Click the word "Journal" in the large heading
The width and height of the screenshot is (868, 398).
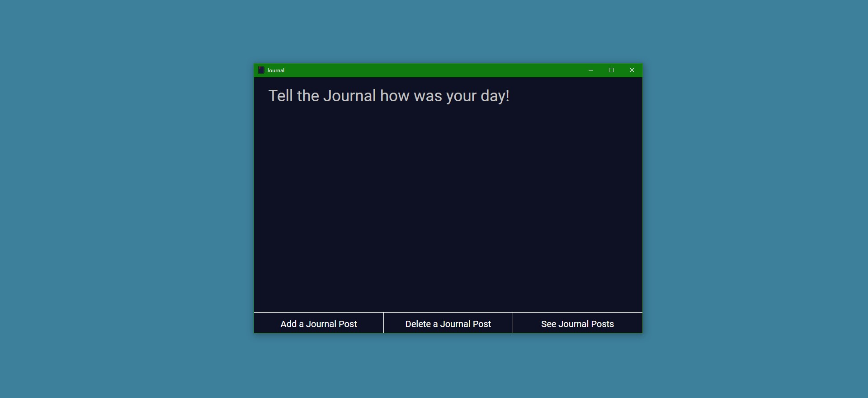(x=349, y=96)
